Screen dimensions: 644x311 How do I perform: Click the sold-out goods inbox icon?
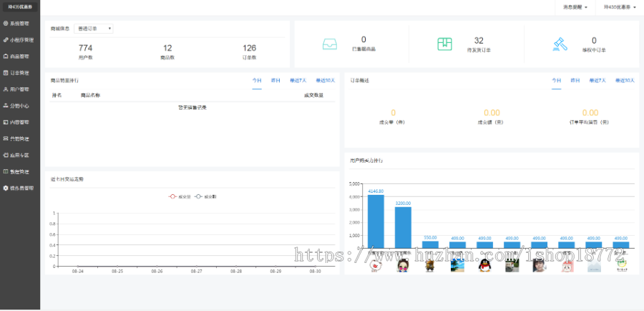[x=329, y=44]
